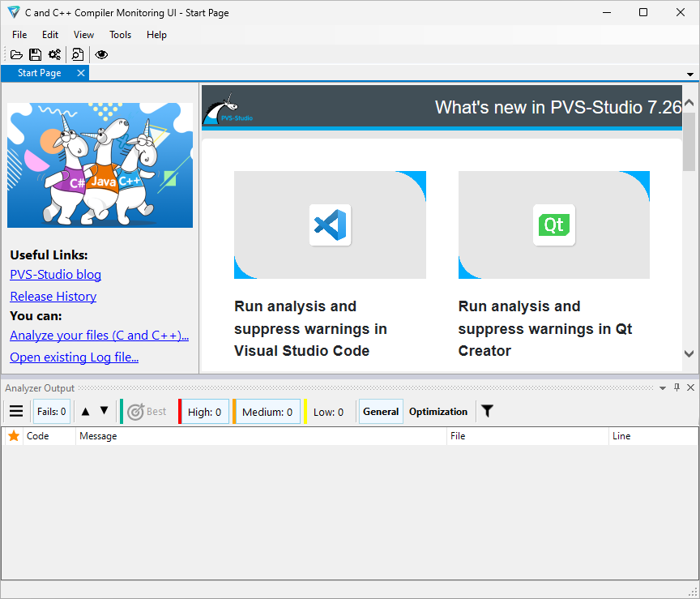Open the Analyzer Output panel options arrow
Viewport: 700px width, 599px height.
(663, 387)
